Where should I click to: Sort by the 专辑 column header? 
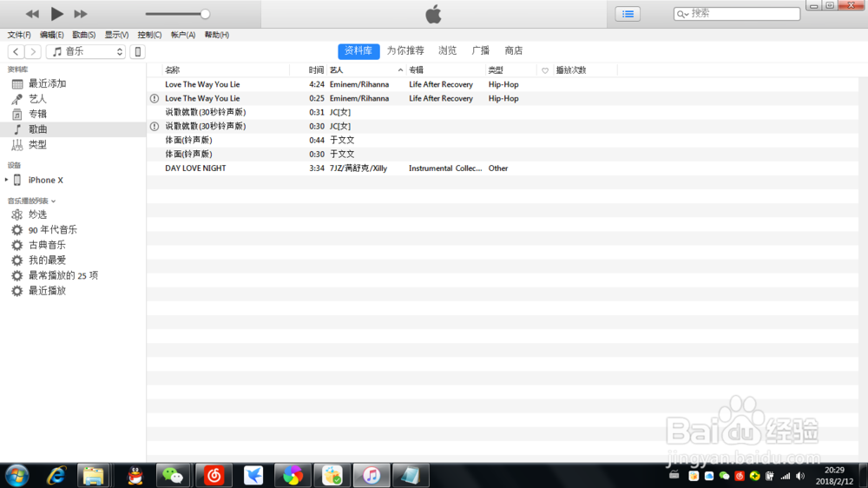coord(445,70)
